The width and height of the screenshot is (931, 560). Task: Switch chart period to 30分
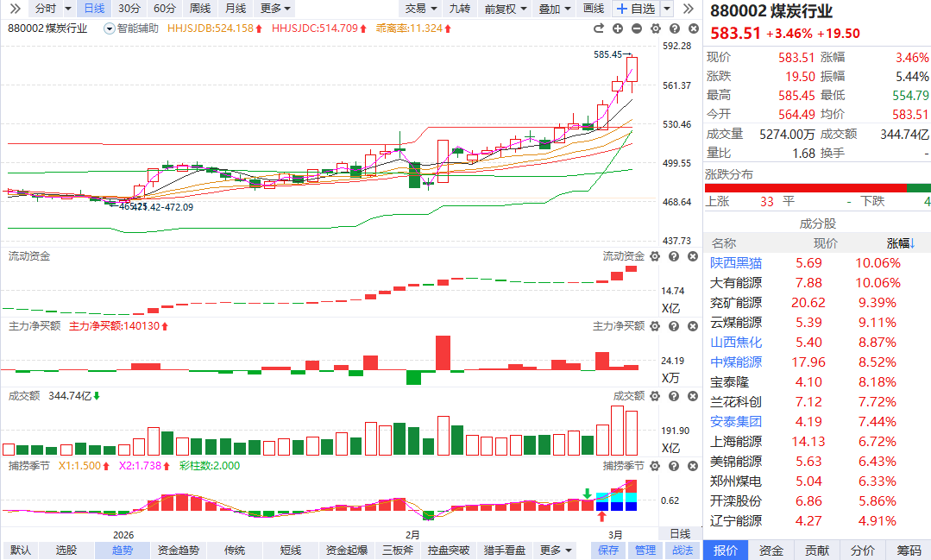pyautogui.click(x=129, y=9)
